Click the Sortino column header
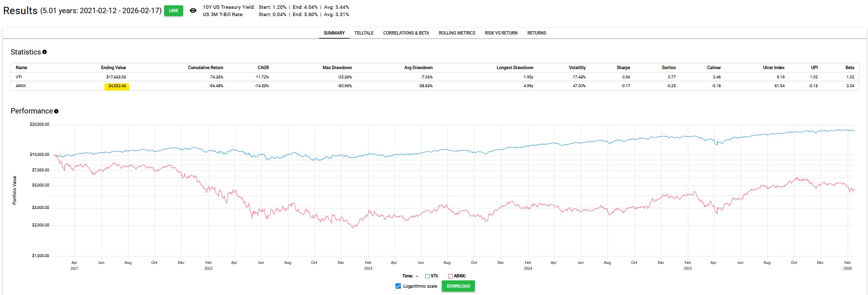 click(669, 68)
